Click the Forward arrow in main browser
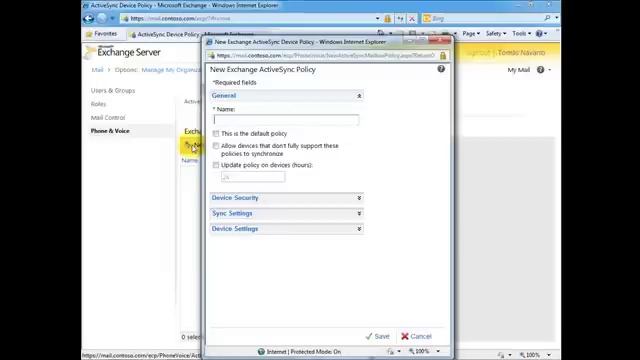640x360 pixels. click(x=102, y=18)
